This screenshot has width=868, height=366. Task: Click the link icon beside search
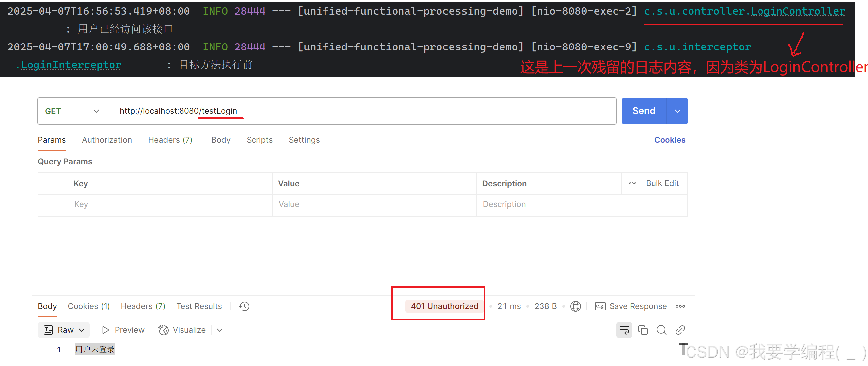(680, 330)
